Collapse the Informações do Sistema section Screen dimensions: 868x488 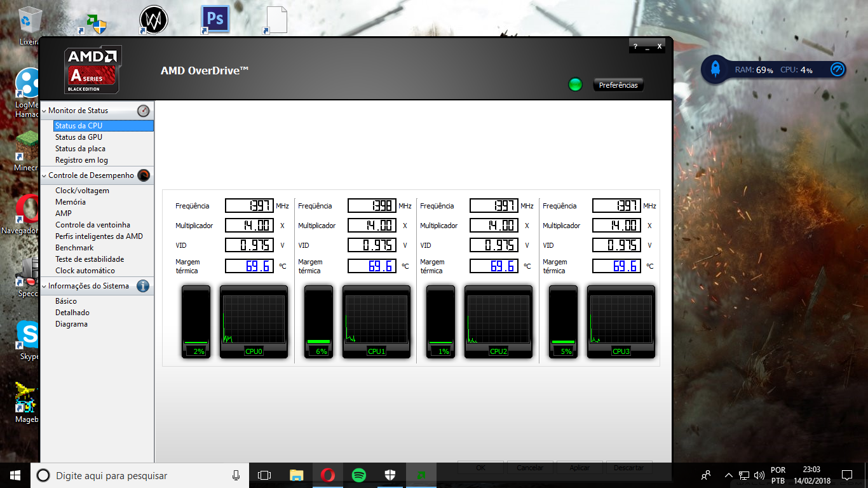click(44, 286)
